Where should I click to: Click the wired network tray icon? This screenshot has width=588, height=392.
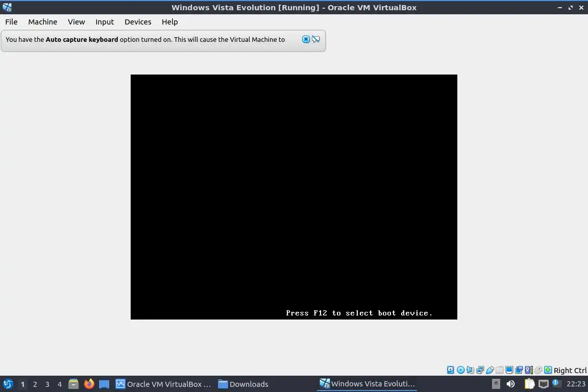pos(544,384)
